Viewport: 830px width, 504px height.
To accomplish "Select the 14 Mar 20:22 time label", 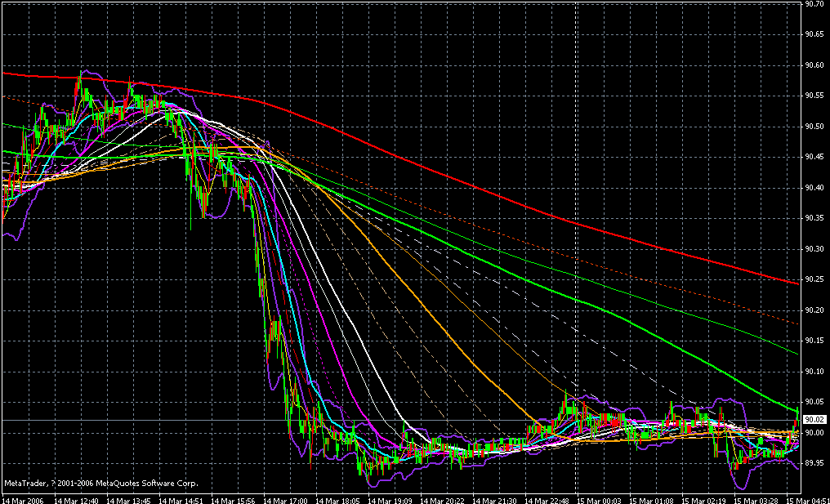I will (445, 498).
